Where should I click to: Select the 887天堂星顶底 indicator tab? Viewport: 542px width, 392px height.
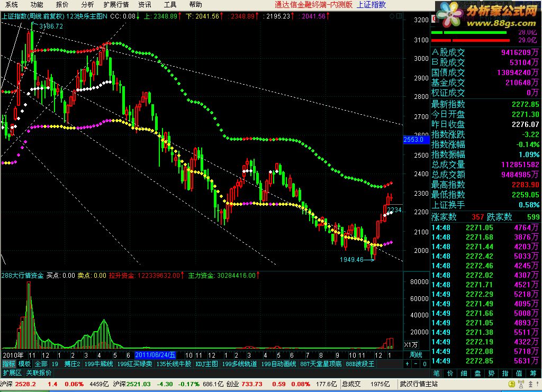point(321,363)
